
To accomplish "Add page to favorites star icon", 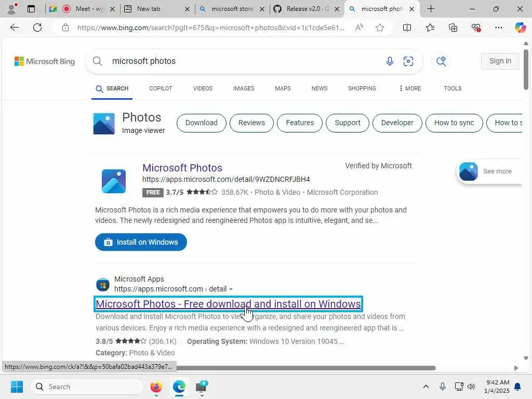I will tap(380, 28).
